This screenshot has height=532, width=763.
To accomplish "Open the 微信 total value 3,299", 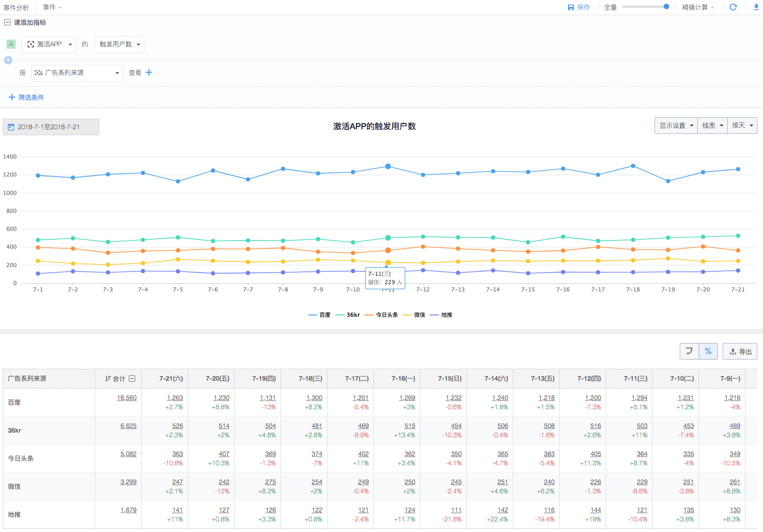I will (x=128, y=482).
